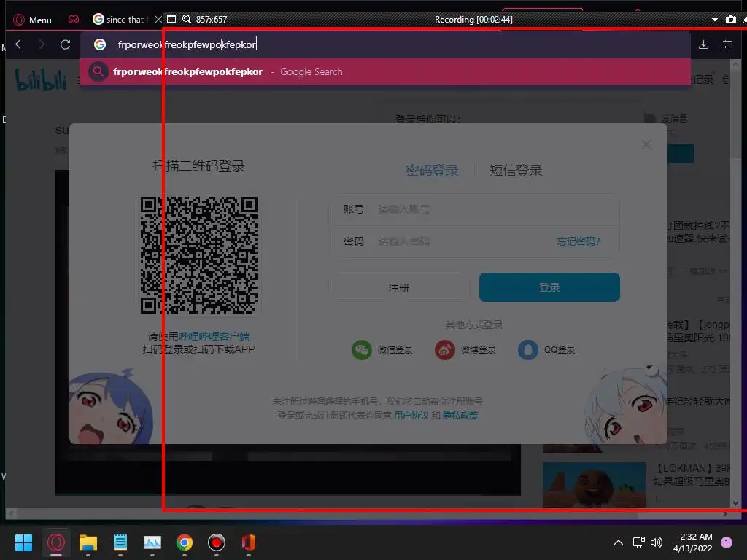Screen dimensions: 747x560
Task: Go back to the previous page
Action: [x=18, y=44]
